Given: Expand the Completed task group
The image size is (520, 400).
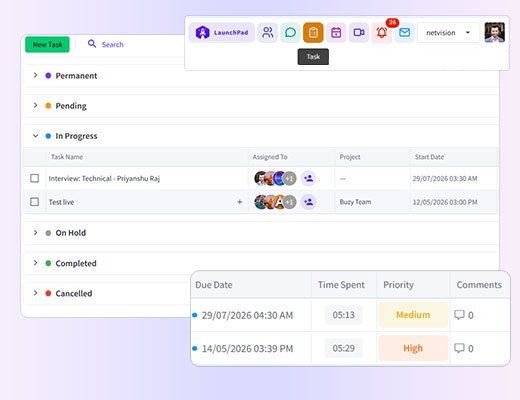Looking at the screenshot, I should tap(35, 263).
